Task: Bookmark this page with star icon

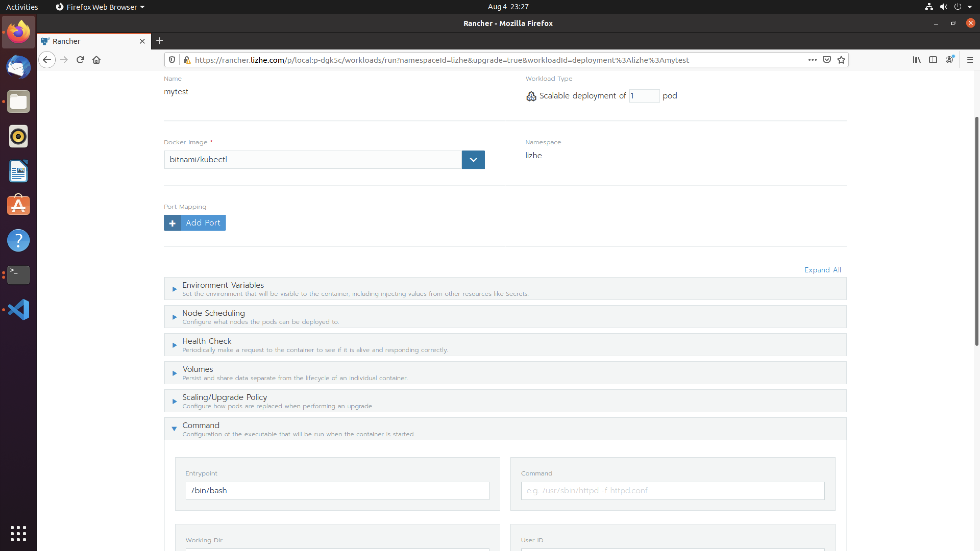Action: pyautogui.click(x=841, y=60)
